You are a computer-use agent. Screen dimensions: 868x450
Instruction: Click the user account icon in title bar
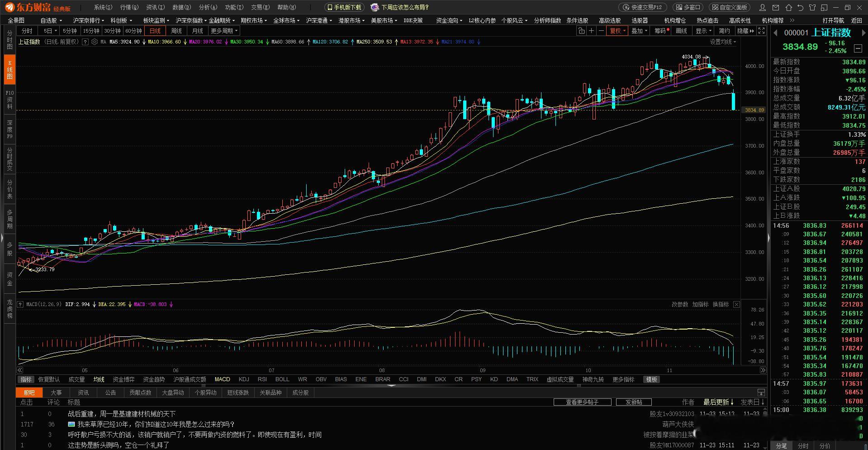(763, 7)
